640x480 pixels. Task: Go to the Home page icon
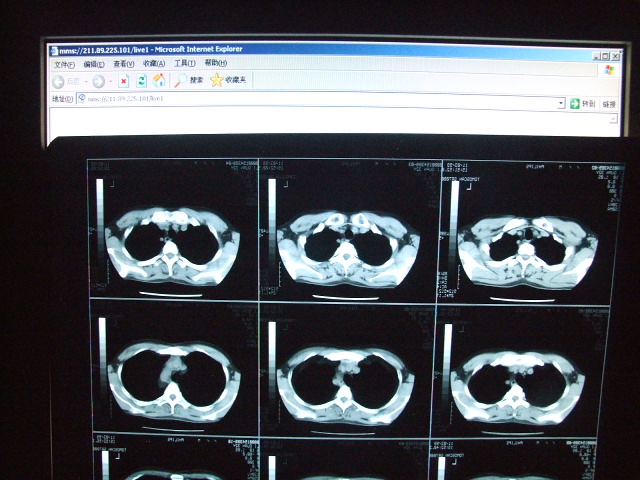[x=159, y=80]
